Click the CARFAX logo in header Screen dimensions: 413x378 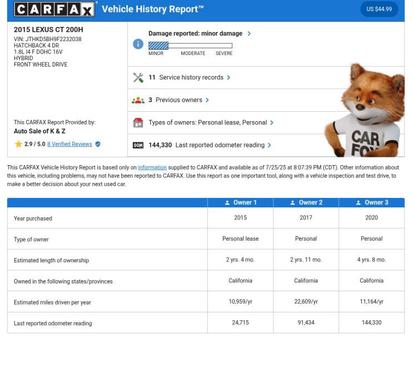point(54,9)
